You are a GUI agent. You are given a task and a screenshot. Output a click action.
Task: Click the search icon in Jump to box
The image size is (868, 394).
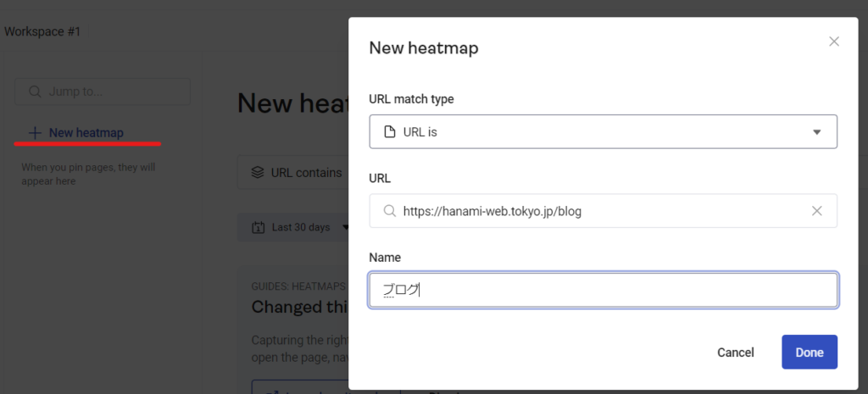coord(35,92)
